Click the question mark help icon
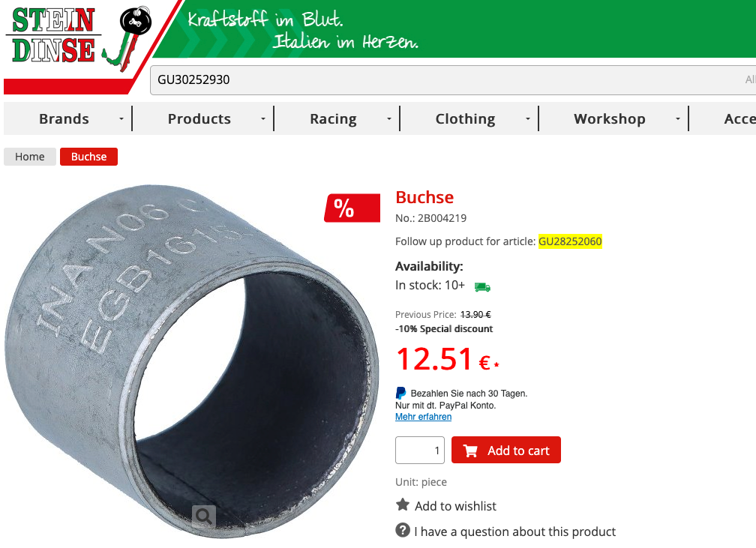This screenshot has width=756, height=548. click(x=403, y=530)
